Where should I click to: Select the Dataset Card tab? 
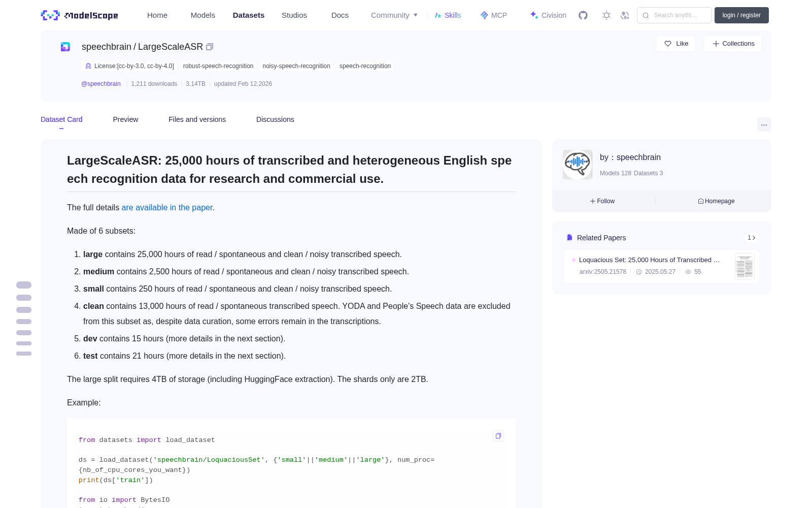[61, 119]
